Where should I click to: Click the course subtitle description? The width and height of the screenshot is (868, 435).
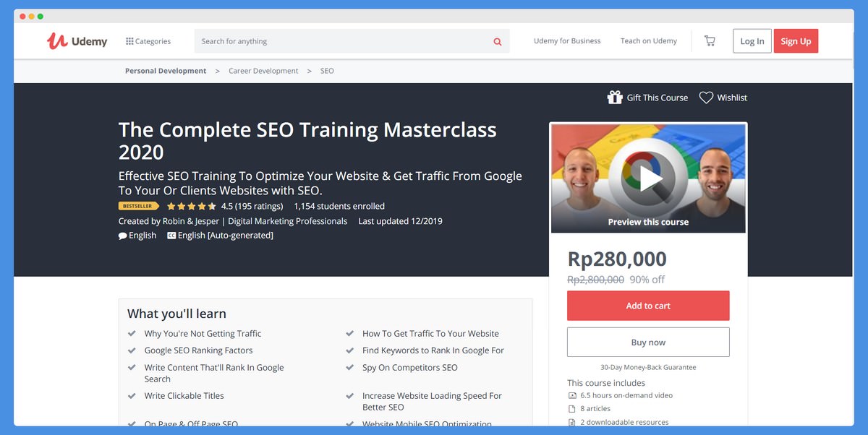point(320,183)
